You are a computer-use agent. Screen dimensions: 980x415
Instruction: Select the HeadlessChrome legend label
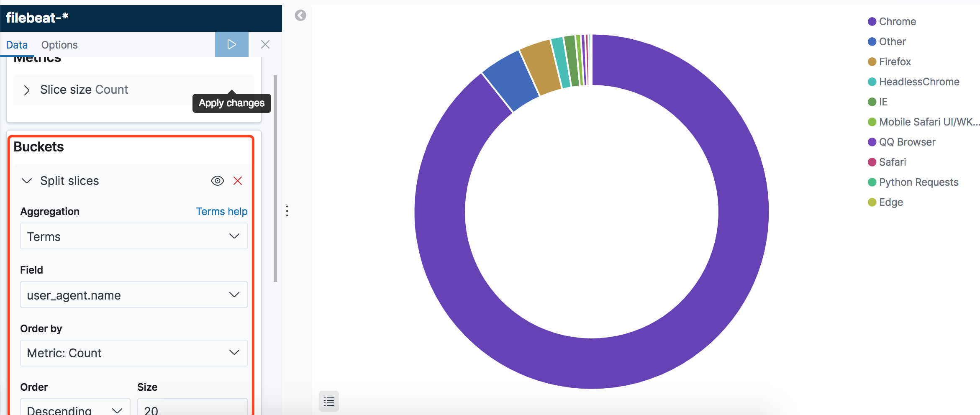pos(919,82)
